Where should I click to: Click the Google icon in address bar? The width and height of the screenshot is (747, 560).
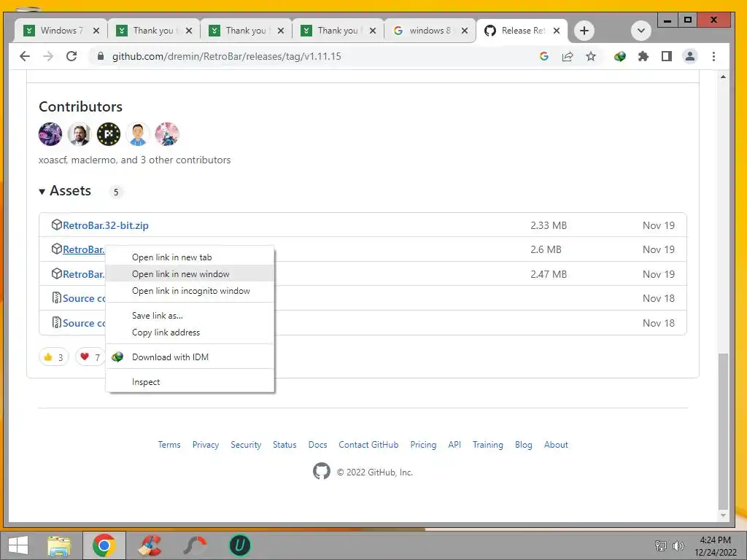tap(543, 57)
